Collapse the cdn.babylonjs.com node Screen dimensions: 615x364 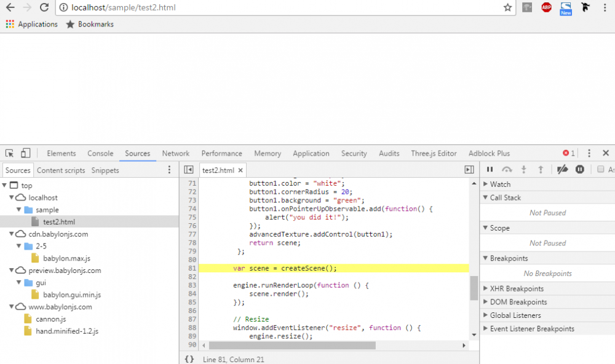12,234
